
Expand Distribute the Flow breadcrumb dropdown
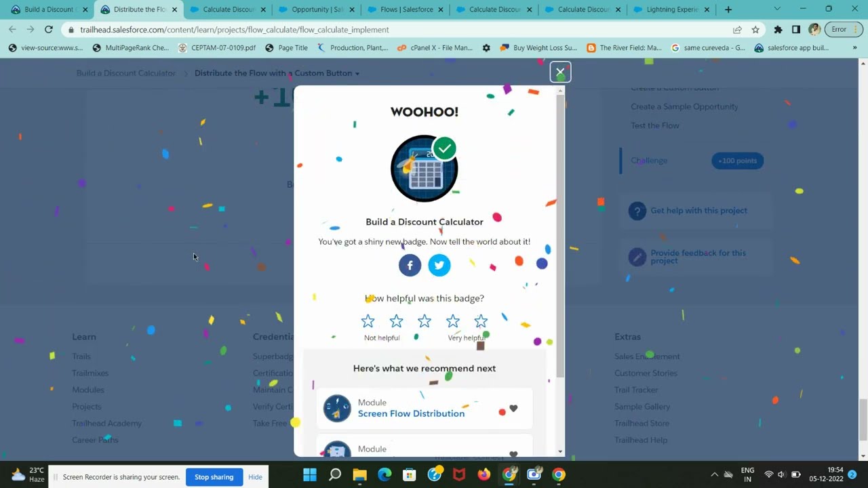pos(357,73)
